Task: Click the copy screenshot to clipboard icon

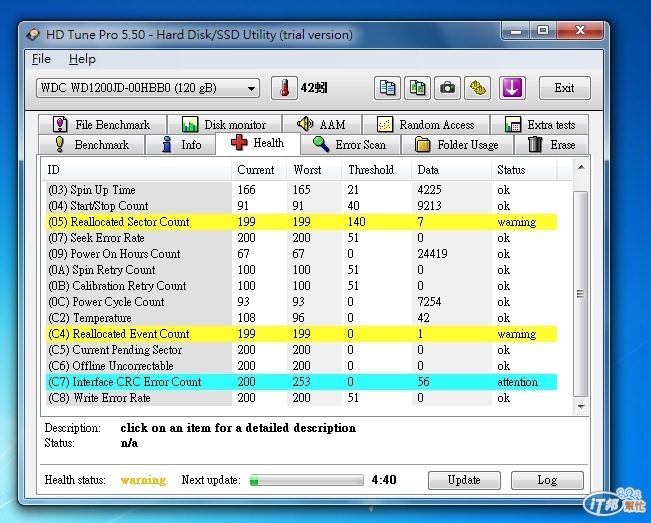Action: point(417,88)
